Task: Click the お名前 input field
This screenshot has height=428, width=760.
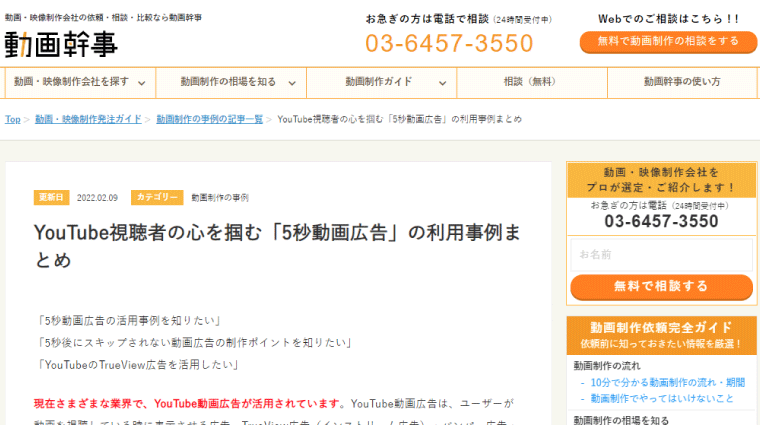Action: (661, 254)
